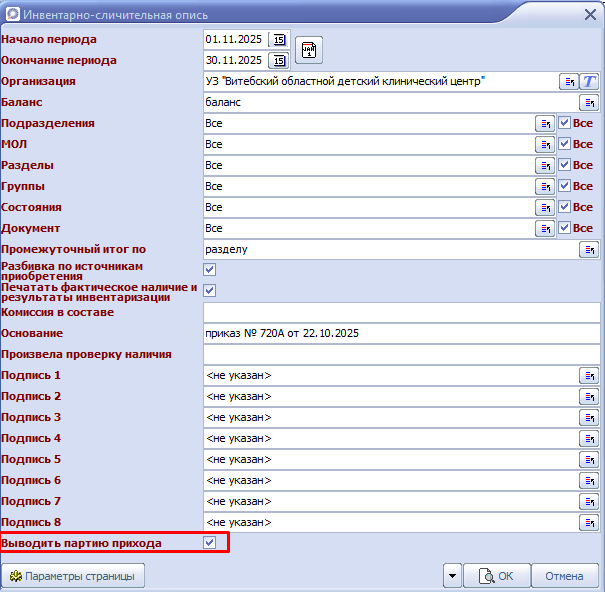This screenshot has width=605, height=592.
Task: Open calendar picker for Начало периода
Action: coord(279,40)
